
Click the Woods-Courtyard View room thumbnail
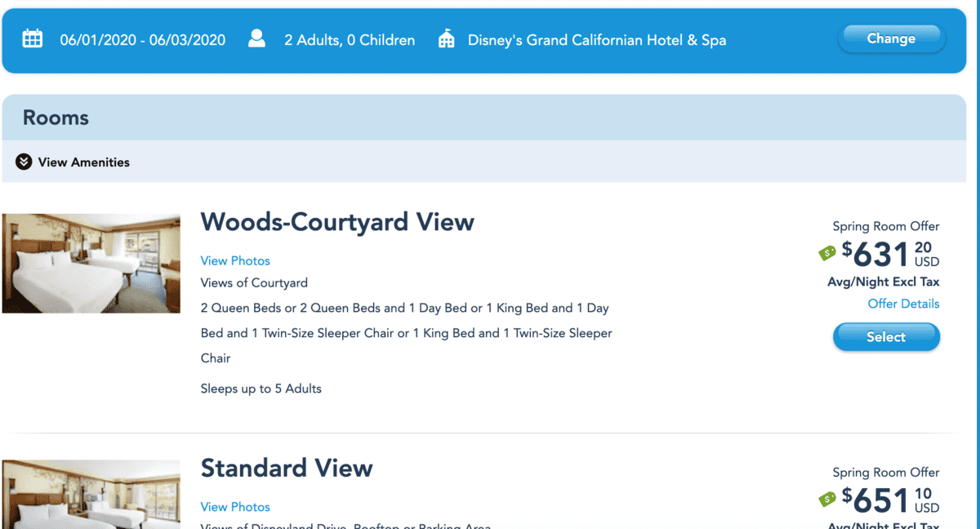(x=91, y=264)
